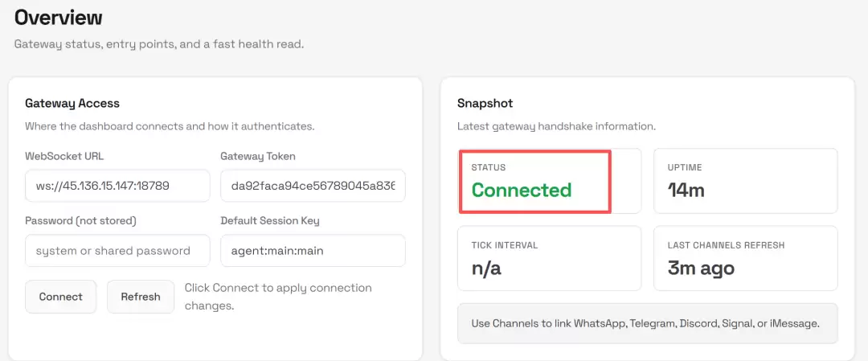Viewport: 868px width, 361px height.
Task: Click into the Gateway Token field
Action: (x=313, y=186)
